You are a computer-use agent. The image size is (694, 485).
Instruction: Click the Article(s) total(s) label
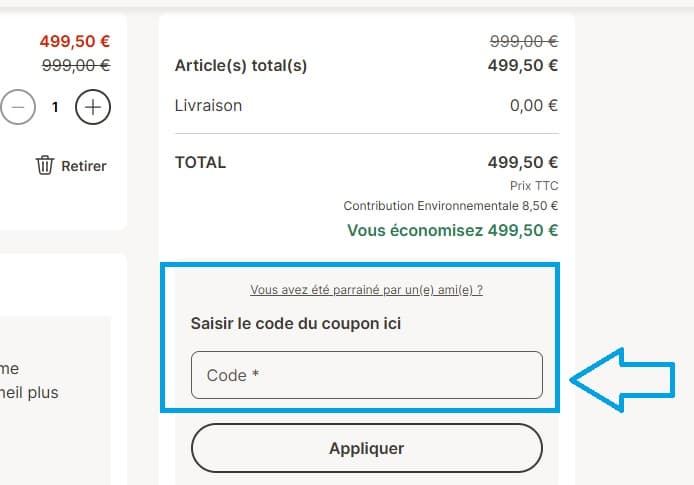point(241,66)
